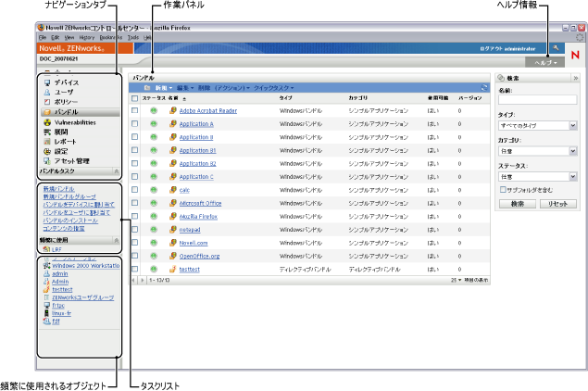Click the デバイス monitor icon in navigation
This screenshot has width=588, height=391.
pyautogui.click(x=47, y=82)
